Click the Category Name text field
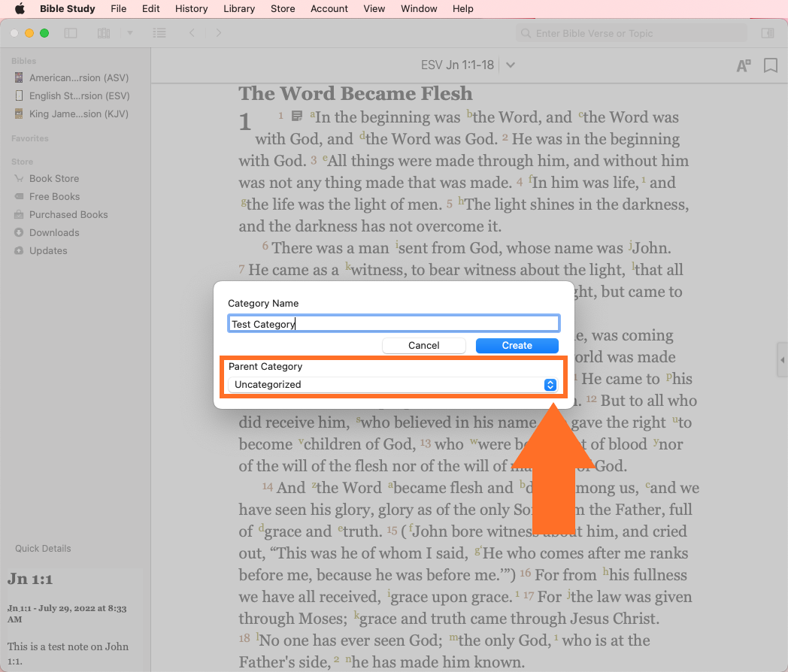 point(393,324)
